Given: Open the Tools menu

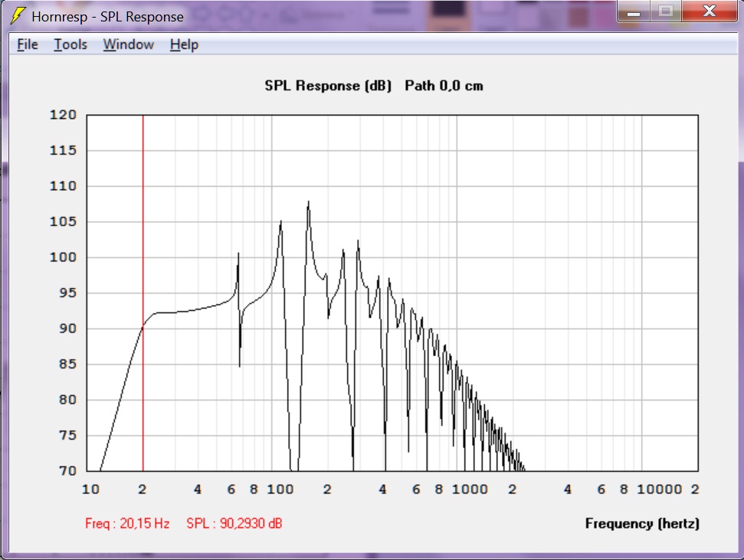Looking at the screenshot, I should pyautogui.click(x=70, y=44).
